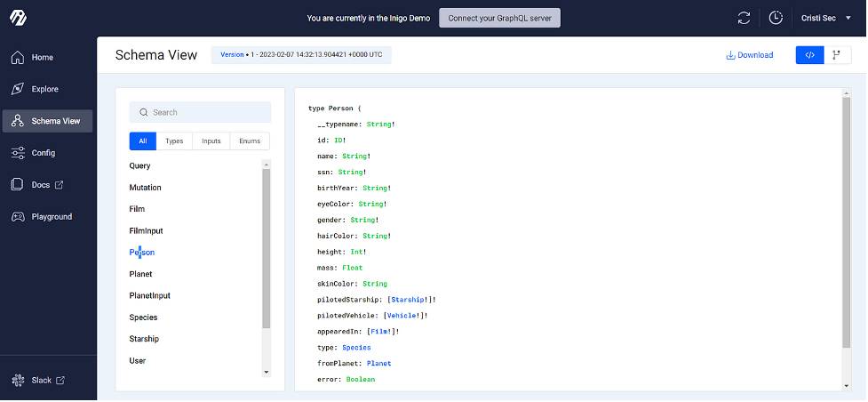Follow the Film link in appearedIn
The width and height of the screenshot is (868, 402).
[379, 332]
